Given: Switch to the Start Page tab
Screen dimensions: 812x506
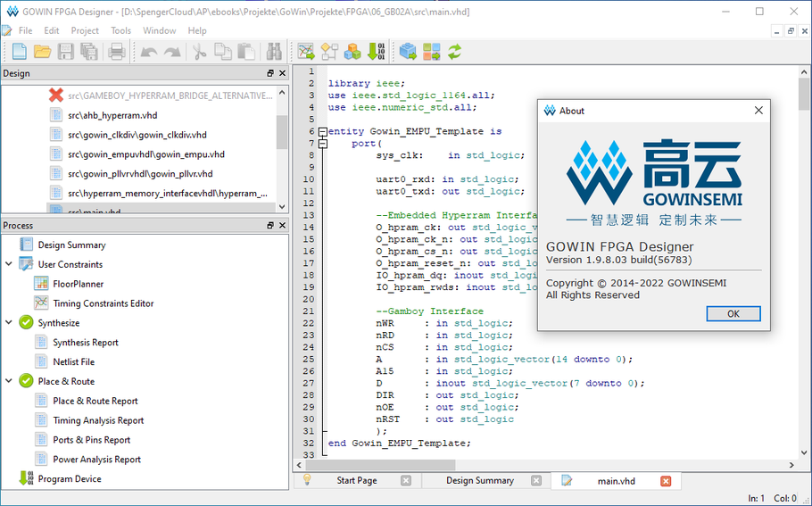Looking at the screenshot, I should point(357,481).
